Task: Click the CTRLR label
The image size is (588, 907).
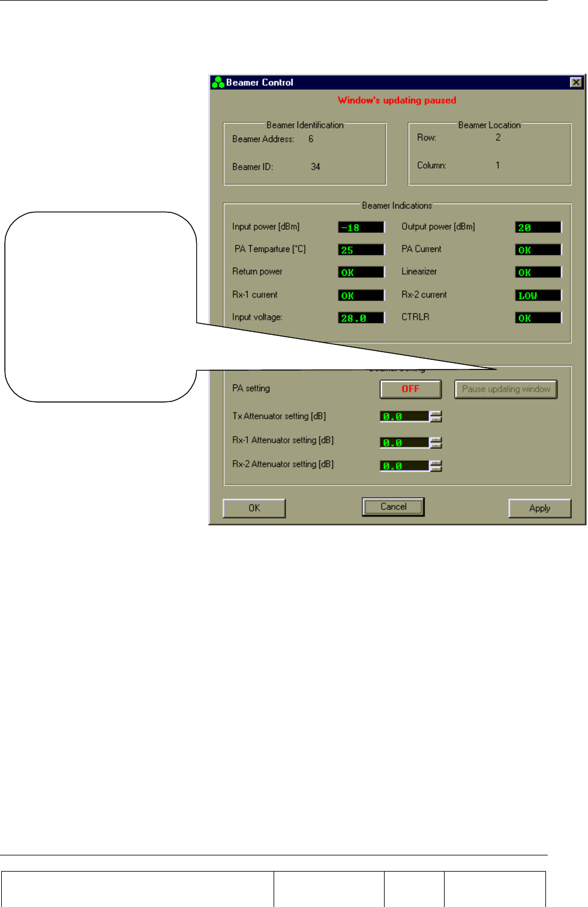Action: point(415,317)
